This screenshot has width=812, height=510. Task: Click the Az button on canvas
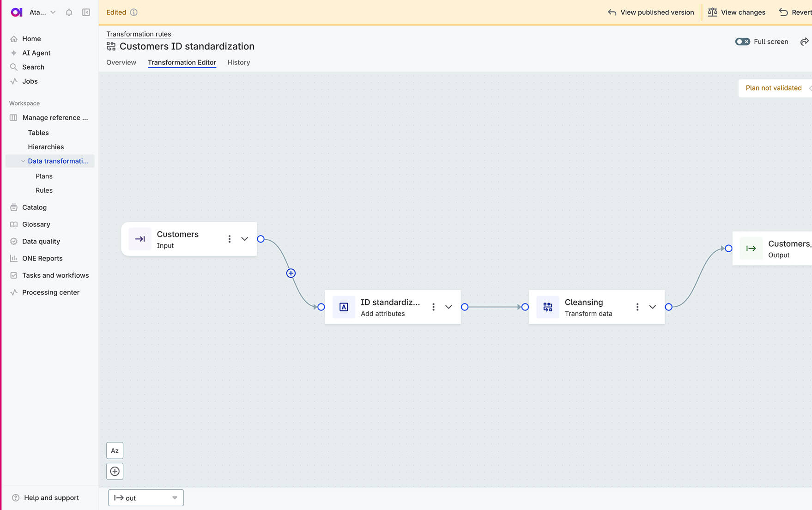point(115,450)
